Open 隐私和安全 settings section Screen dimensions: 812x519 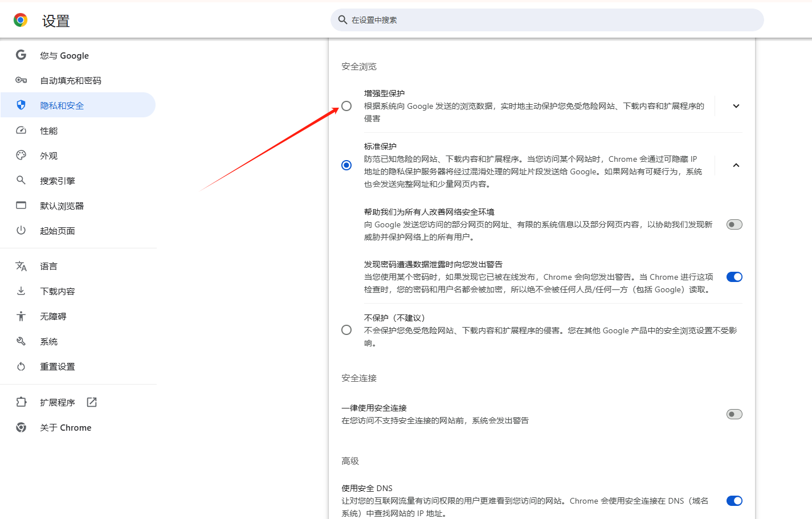[78, 105]
